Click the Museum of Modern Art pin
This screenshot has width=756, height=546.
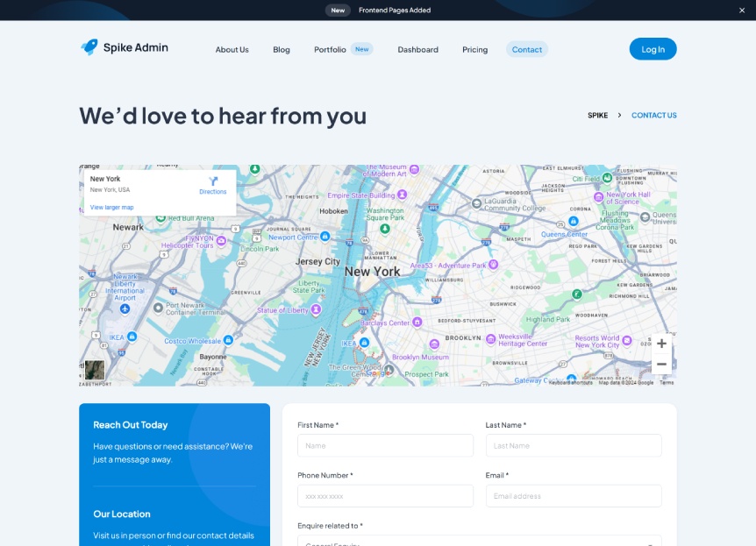coord(414,170)
